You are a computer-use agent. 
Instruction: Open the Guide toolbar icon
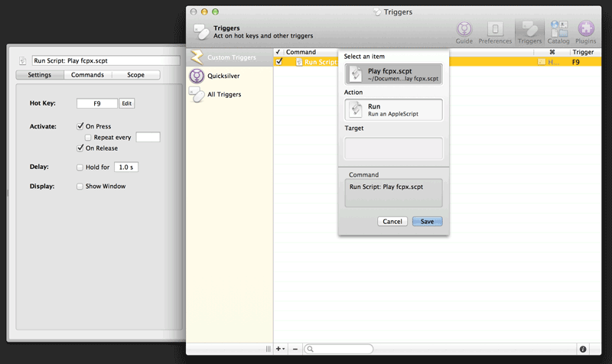[x=464, y=32]
